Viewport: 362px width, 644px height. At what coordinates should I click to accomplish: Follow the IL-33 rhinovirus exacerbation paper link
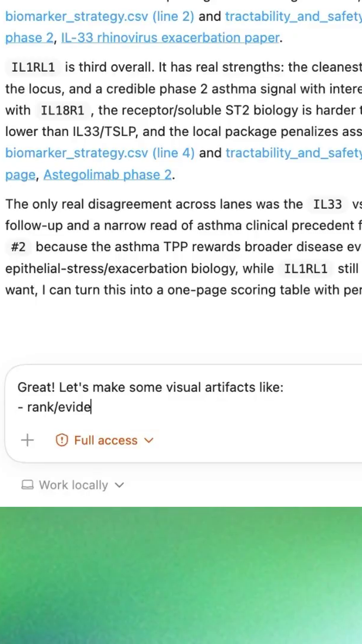[x=169, y=38]
